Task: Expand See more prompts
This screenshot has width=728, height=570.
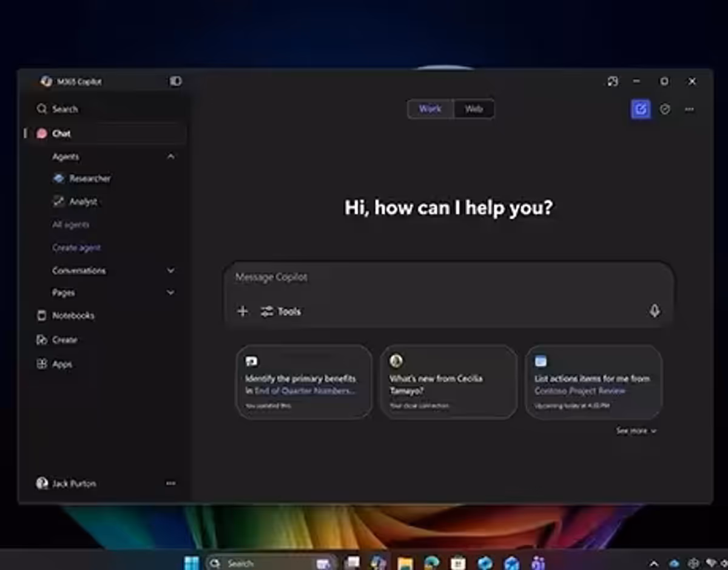Action: [x=636, y=431]
